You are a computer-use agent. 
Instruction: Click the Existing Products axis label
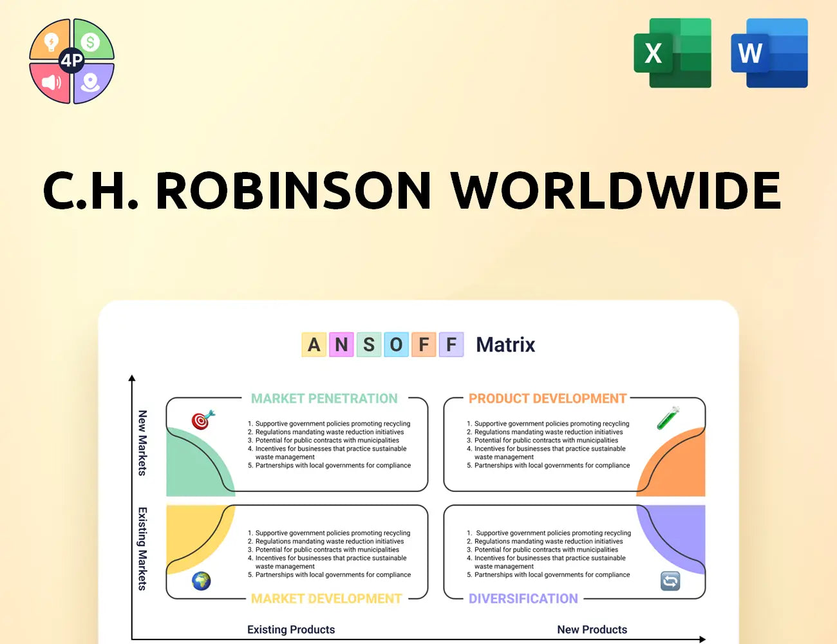coord(291,629)
